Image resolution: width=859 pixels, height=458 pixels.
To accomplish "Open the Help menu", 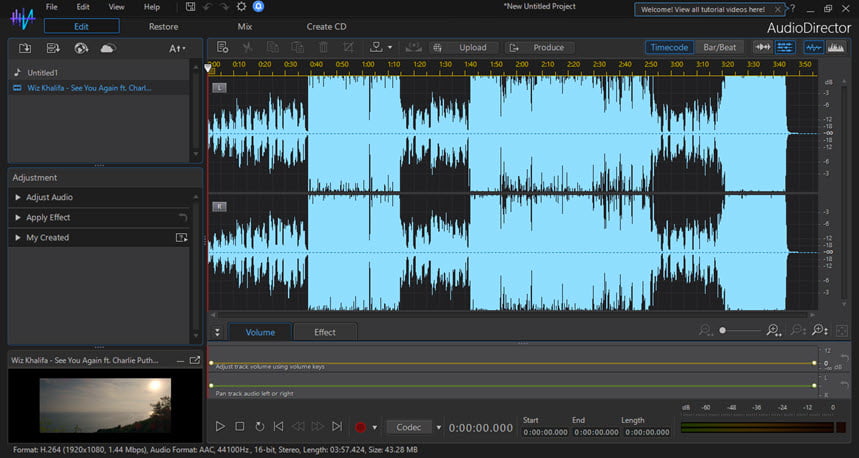I will click(152, 7).
